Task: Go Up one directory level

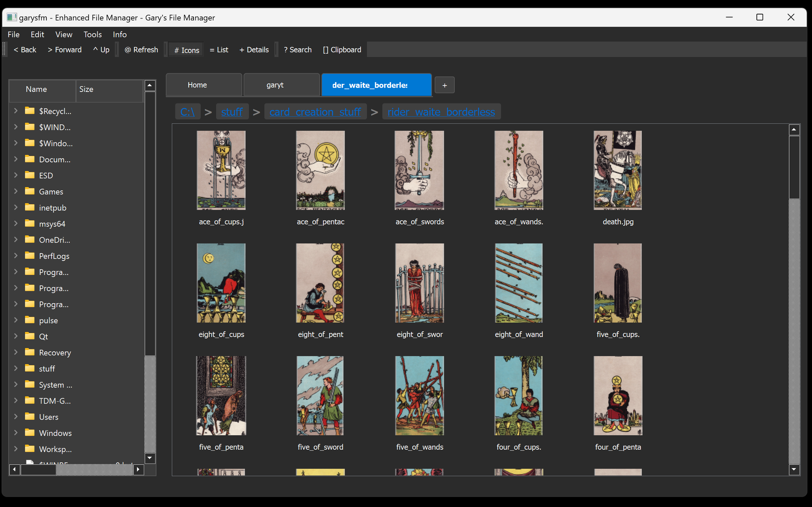Action: (x=101, y=50)
